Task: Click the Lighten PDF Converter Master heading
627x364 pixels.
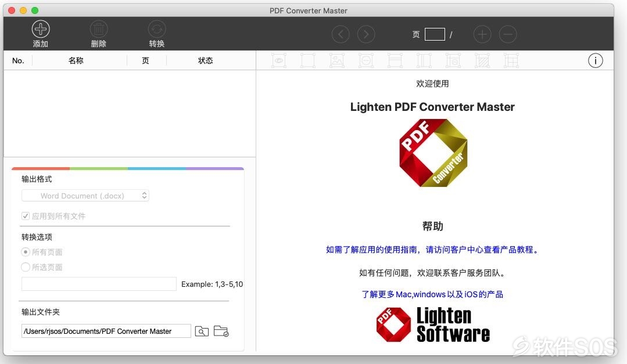Action: click(432, 107)
